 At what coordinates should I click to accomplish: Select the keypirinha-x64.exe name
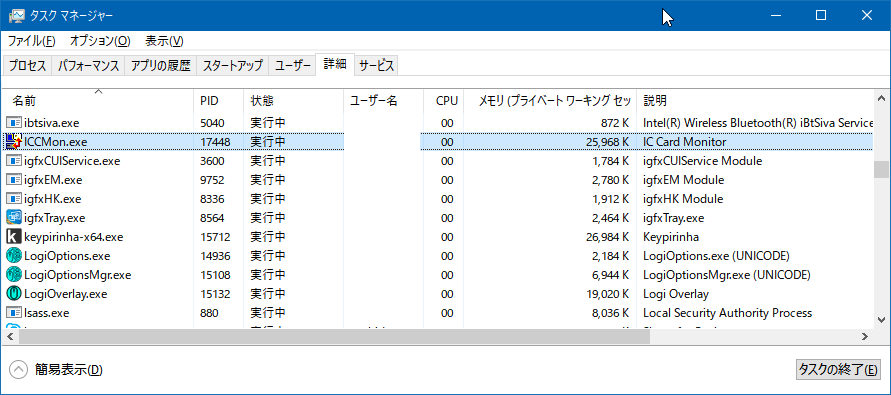[x=73, y=237]
